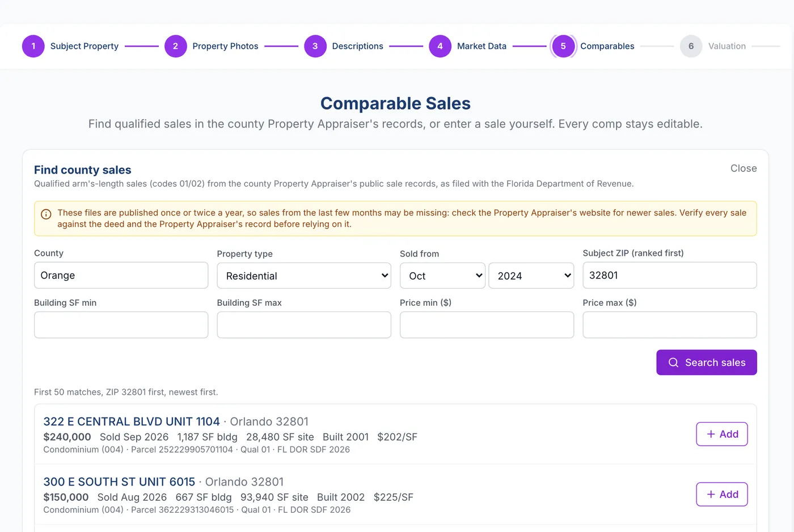Click the $202/SF value

397,437
